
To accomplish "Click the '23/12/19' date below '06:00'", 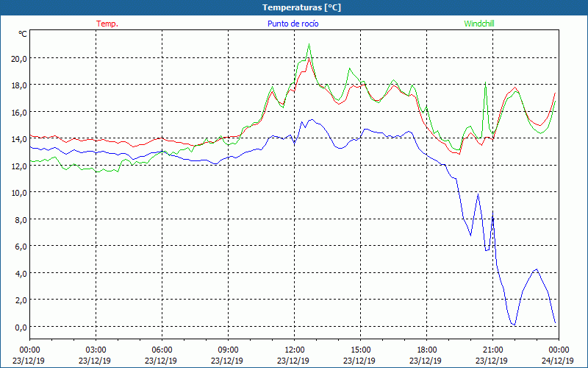I will [161, 361].
